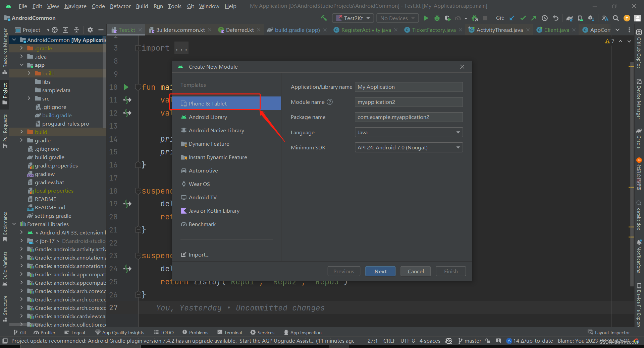Expand the gradle folder
Screen dimensions: 644x348
[21, 140]
